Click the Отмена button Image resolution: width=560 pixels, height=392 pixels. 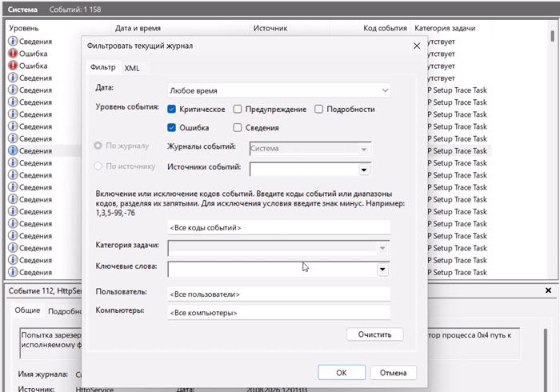coord(394,373)
